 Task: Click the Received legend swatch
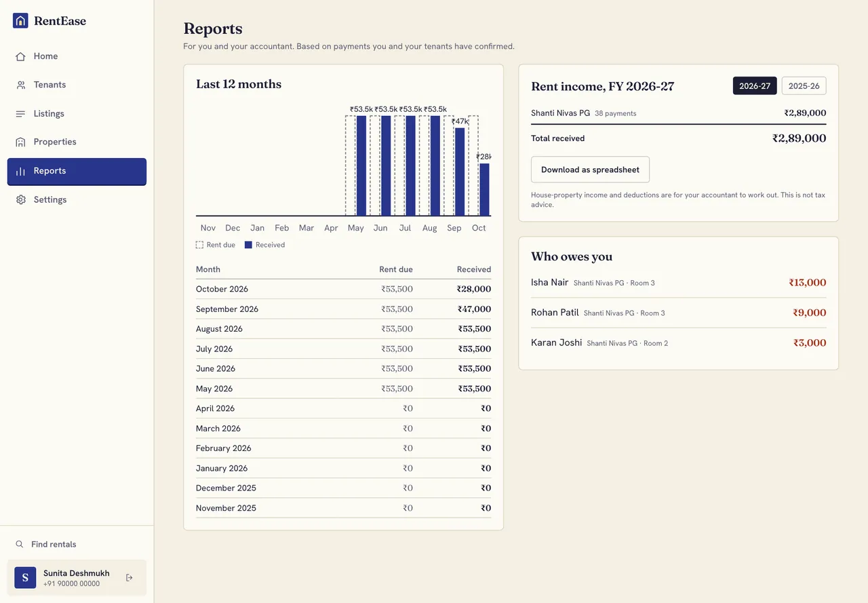click(x=248, y=245)
